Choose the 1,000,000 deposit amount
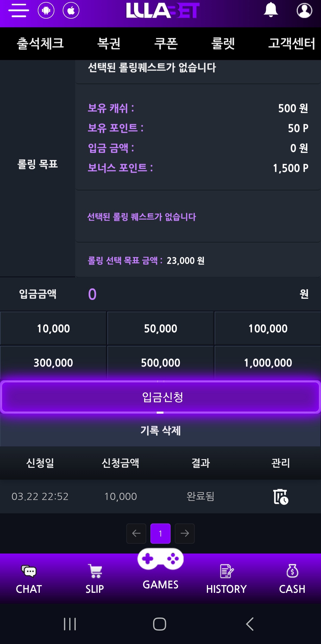This screenshot has height=644, width=321. (268, 363)
